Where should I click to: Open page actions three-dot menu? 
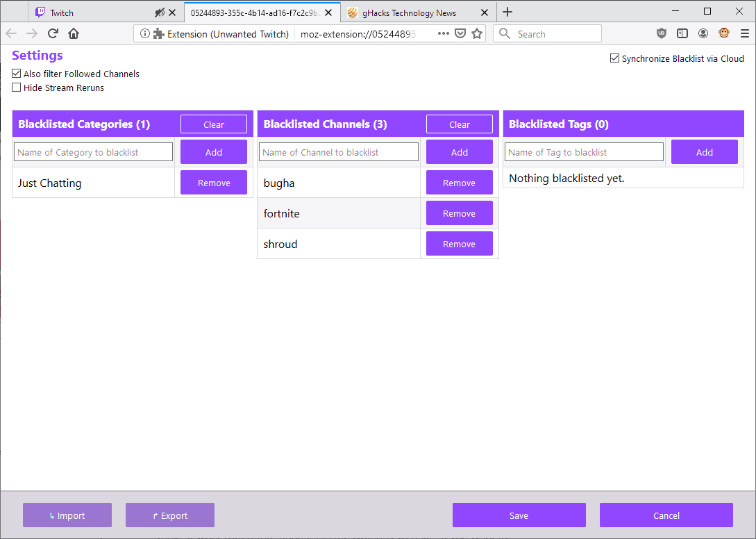tap(444, 33)
